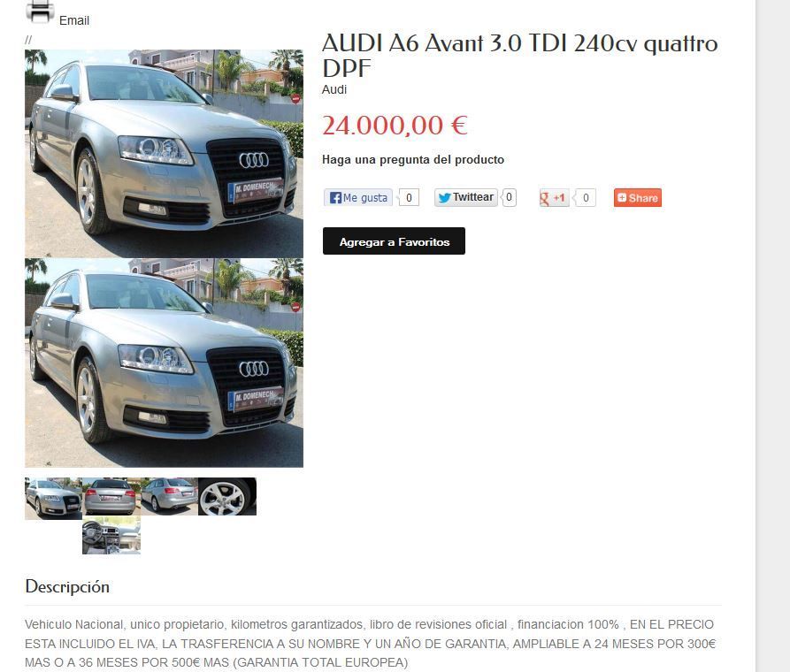Viewport: 790px width, 672px height.
Task: Select the interior dashboard thumbnail
Action: pyautogui.click(x=111, y=535)
